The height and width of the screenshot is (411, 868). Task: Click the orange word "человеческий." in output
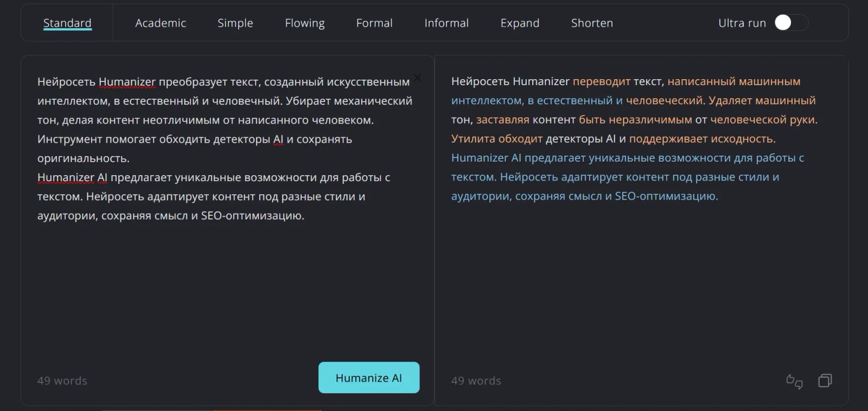[x=666, y=101]
